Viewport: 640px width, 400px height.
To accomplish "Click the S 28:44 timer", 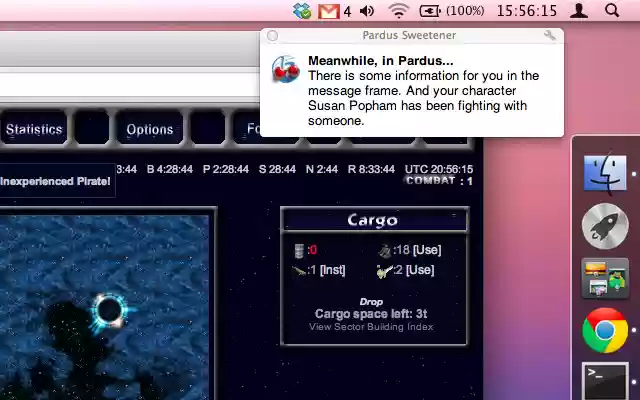I will (277, 169).
